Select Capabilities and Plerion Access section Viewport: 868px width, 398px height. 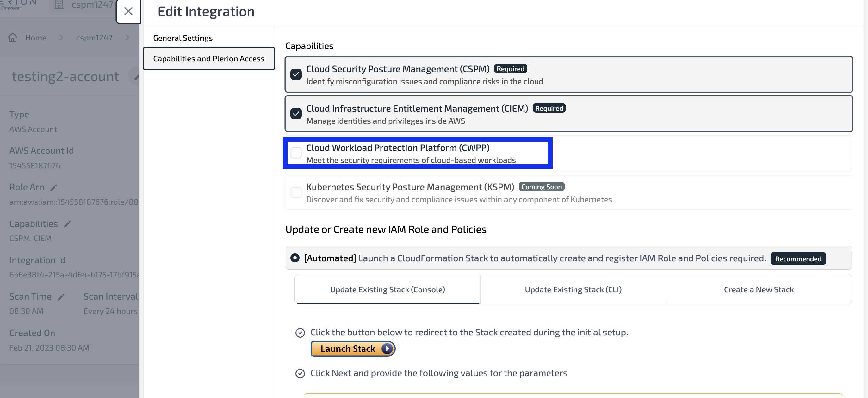click(x=208, y=58)
